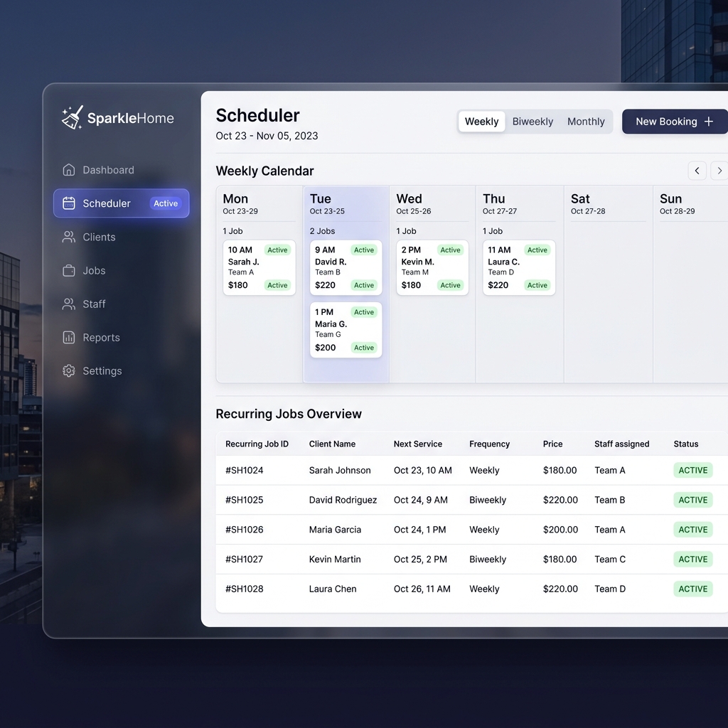This screenshot has height=728, width=728.
Task: Click the Price column header
Action: click(x=552, y=444)
